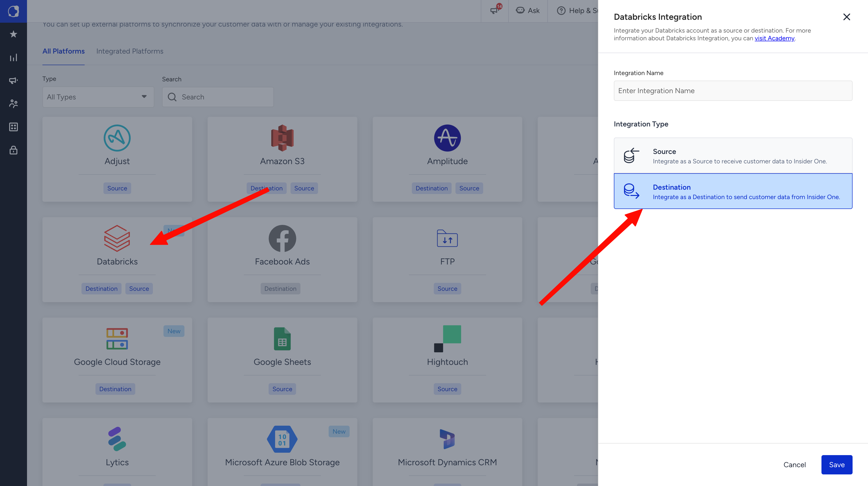Click the Amazon S3 card title
This screenshot has width=868, height=486.
(282, 161)
